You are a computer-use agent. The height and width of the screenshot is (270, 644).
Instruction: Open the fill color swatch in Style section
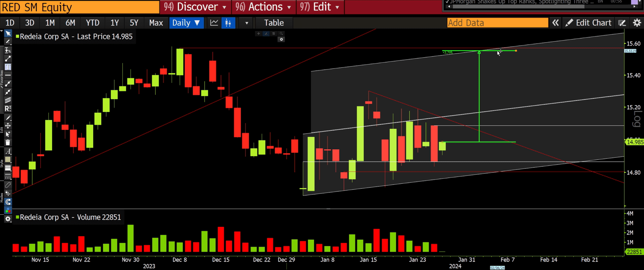(x=8, y=159)
